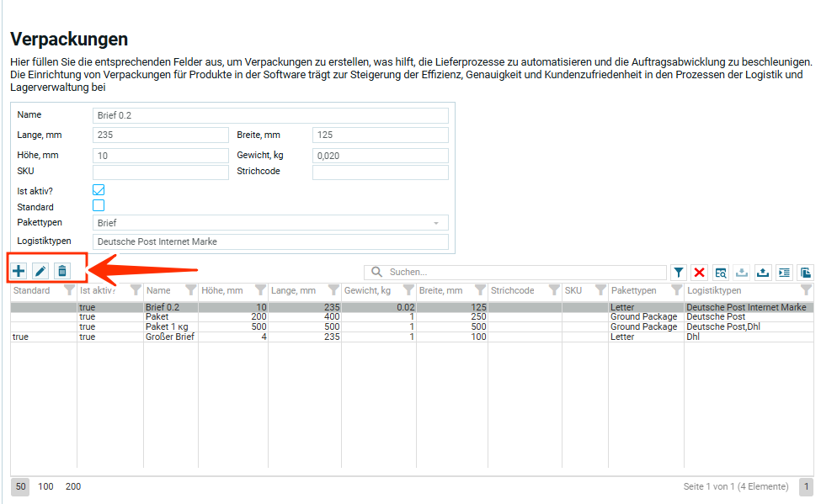Sort by the Gewicht, kg column header
Screen dimensions: 821x504
(x=367, y=290)
